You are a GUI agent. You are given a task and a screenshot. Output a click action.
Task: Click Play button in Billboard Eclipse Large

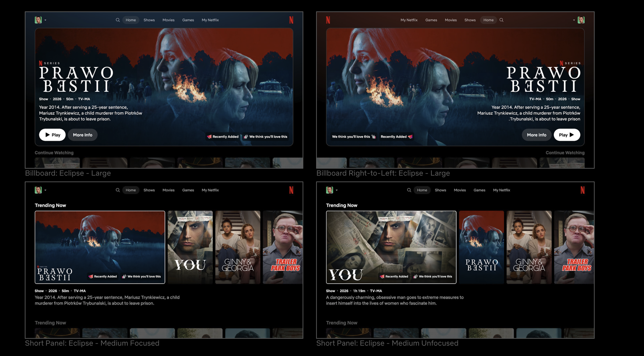coord(52,135)
